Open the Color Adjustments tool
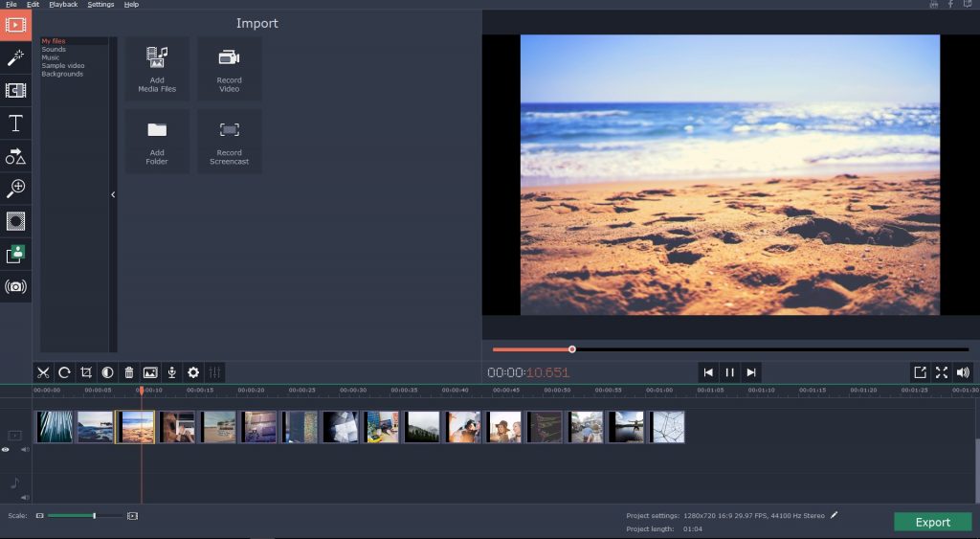 coord(107,372)
